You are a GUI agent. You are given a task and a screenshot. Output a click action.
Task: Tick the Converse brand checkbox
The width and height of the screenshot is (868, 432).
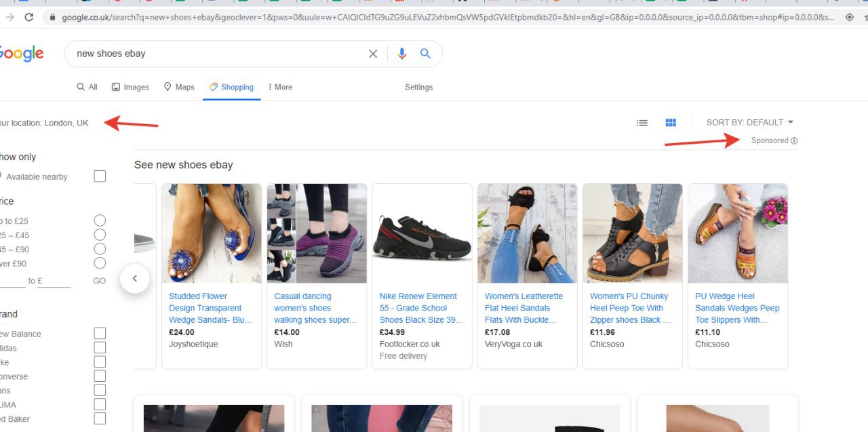click(100, 376)
